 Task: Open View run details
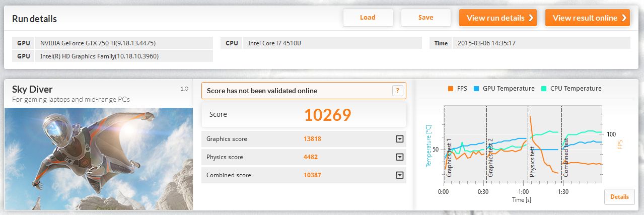[x=498, y=18]
